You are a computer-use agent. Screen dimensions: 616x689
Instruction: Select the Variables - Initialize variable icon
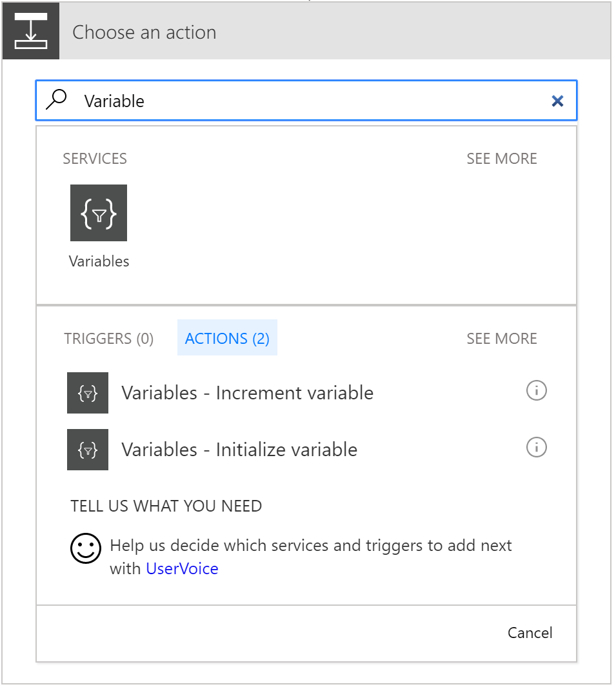[x=88, y=449]
